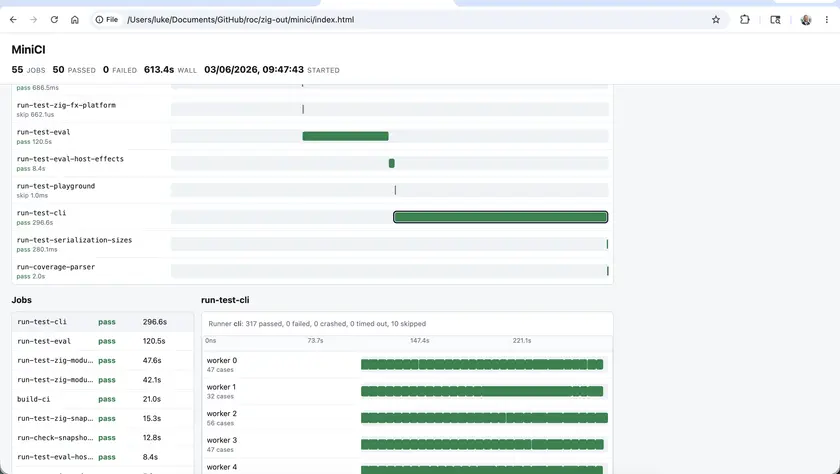View the File site info chip
Image resolution: width=840 pixels, height=474 pixels.
(x=107, y=20)
